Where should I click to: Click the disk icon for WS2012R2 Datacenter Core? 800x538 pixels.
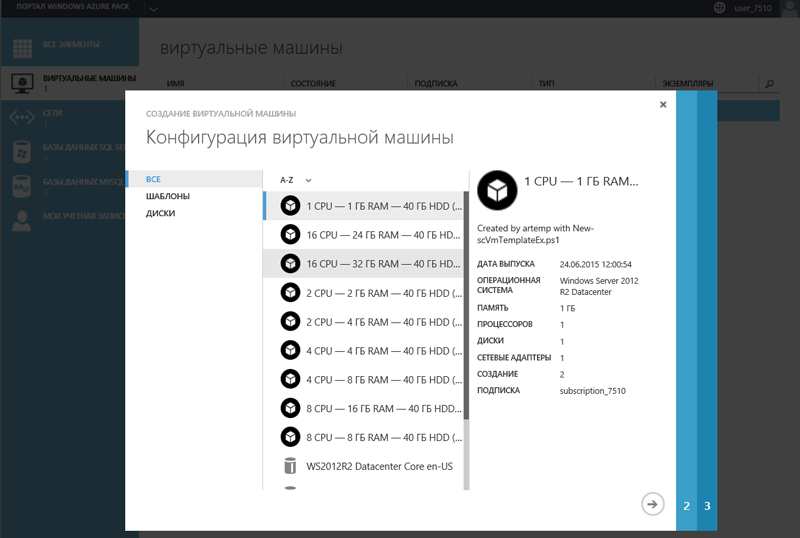290,466
